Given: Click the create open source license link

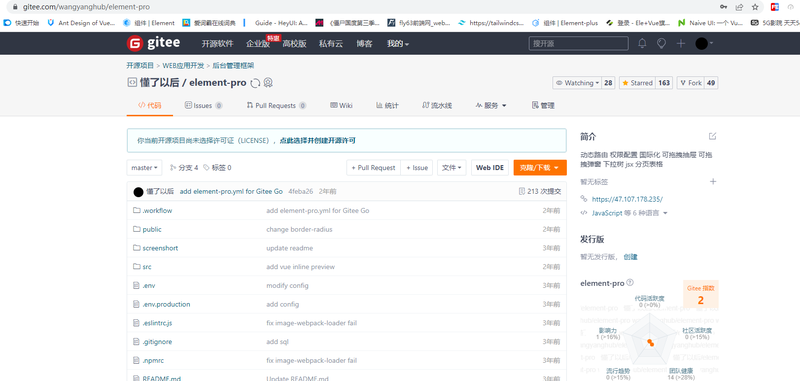Looking at the screenshot, I should 317,140.
